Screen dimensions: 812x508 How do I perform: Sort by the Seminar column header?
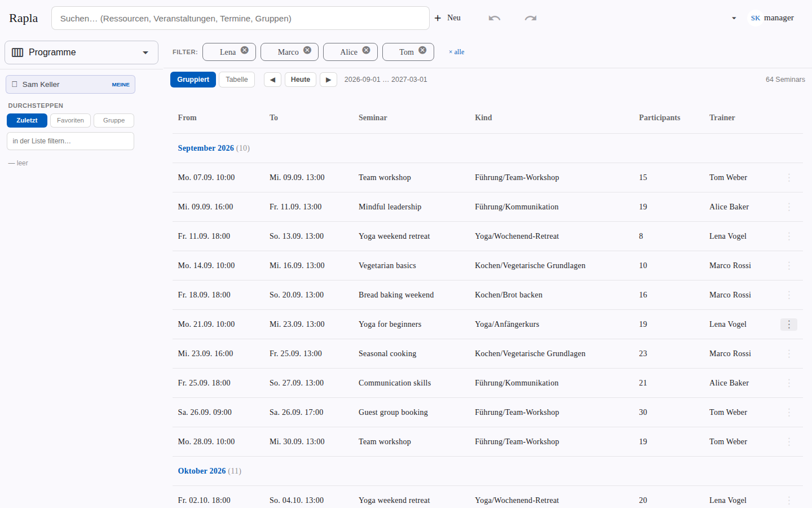click(373, 117)
